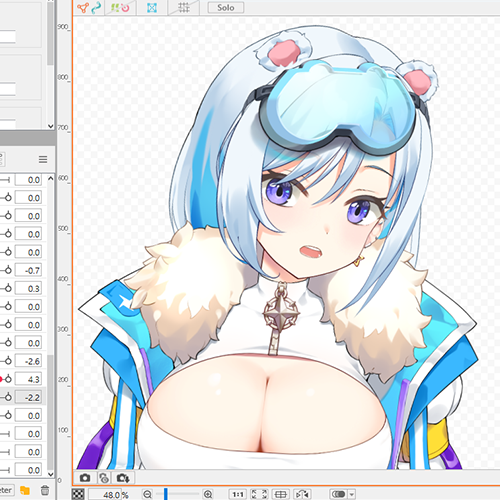Click the Solo button
Image resolution: width=500 pixels, height=500 pixels.
226,7
